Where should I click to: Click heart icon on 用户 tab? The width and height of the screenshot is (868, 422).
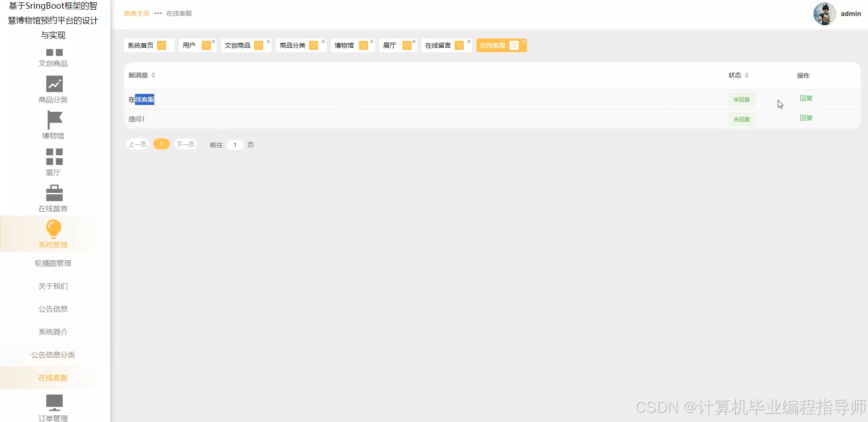(206, 45)
